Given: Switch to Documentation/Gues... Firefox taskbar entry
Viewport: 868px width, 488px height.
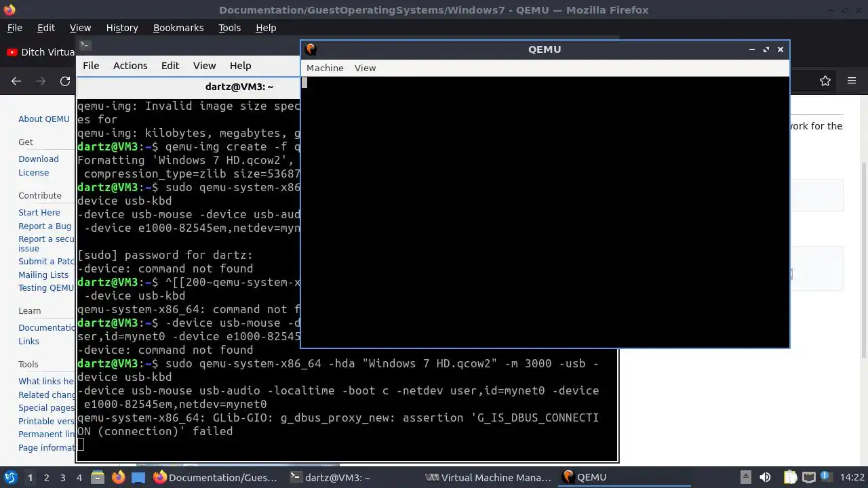Looking at the screenshot, I should pyautogui.click(x=216, y=477).
